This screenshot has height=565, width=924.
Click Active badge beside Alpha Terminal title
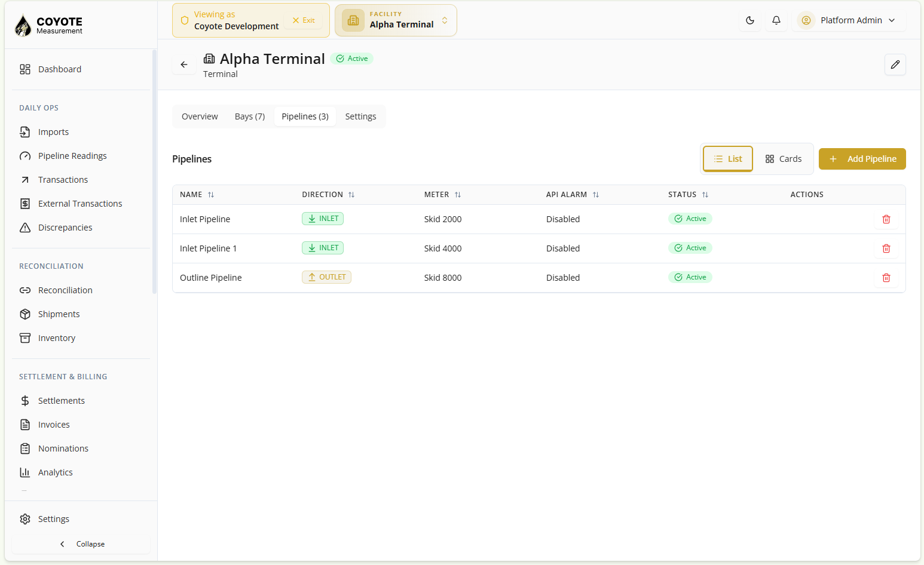(x=352, y=59)
